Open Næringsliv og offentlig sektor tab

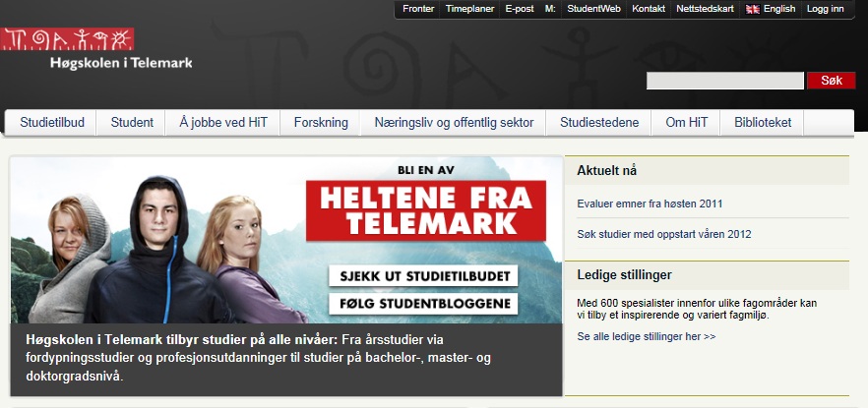[454, 123]
